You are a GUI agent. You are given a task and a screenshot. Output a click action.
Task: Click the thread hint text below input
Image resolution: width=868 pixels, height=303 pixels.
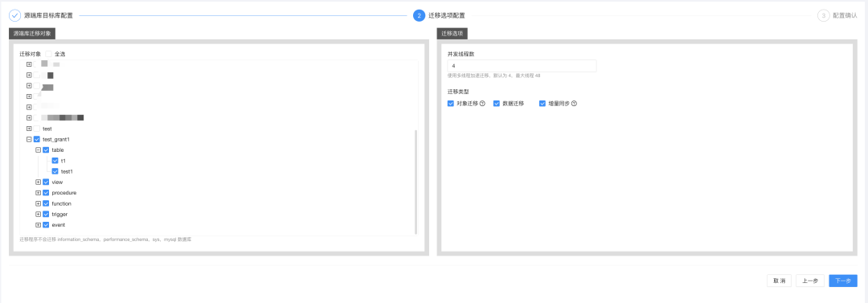click(x=493, y=76)
